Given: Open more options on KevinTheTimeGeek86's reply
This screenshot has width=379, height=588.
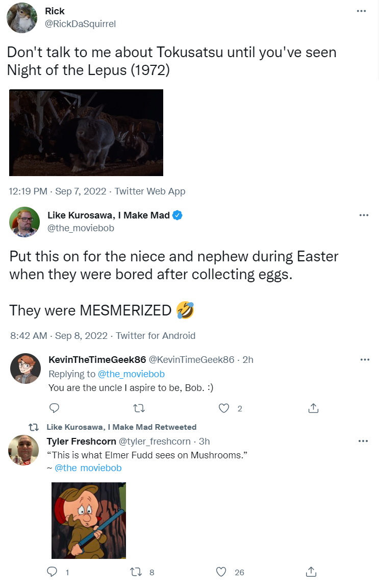Looking at the screenshot, I should [x=365, y=360].
